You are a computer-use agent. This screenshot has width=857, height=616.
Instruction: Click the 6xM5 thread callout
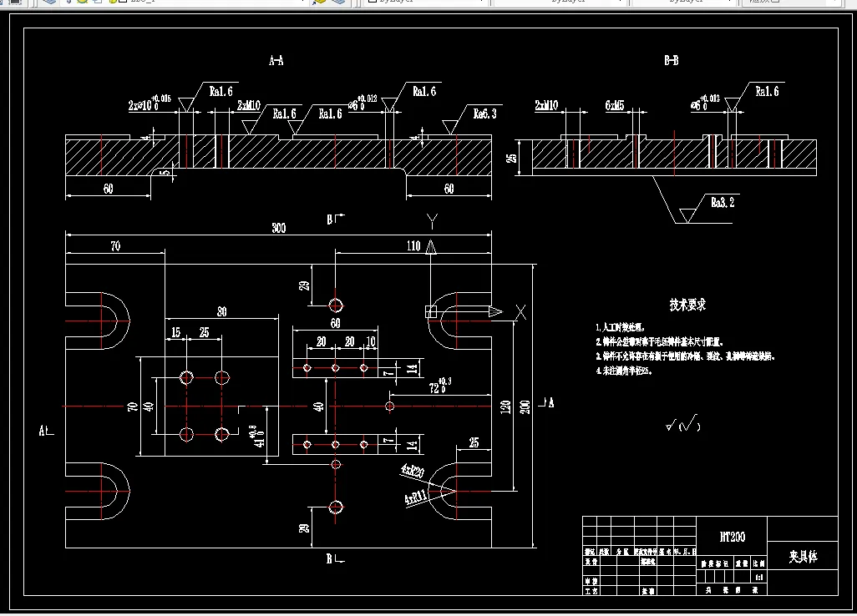[614, 105]
